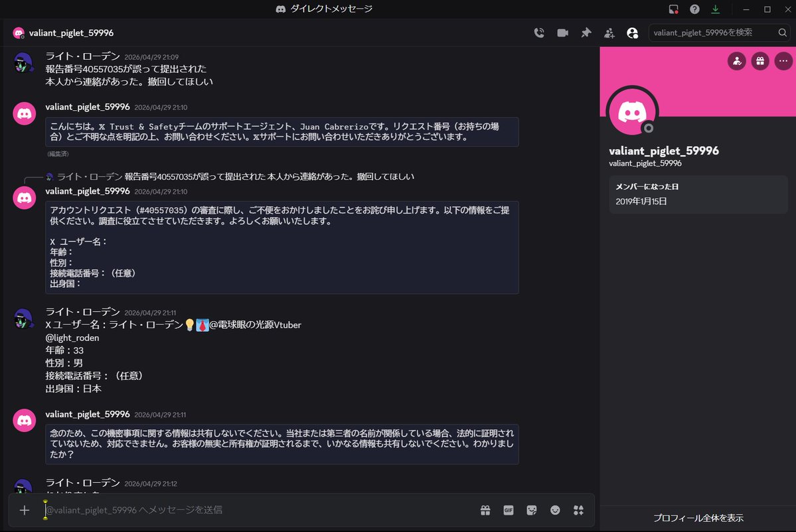This screenshot has height=532, width=796.
Task: Click the 'メンバーになった日' label
Action: pyautogui.click(x=647, y=186)
